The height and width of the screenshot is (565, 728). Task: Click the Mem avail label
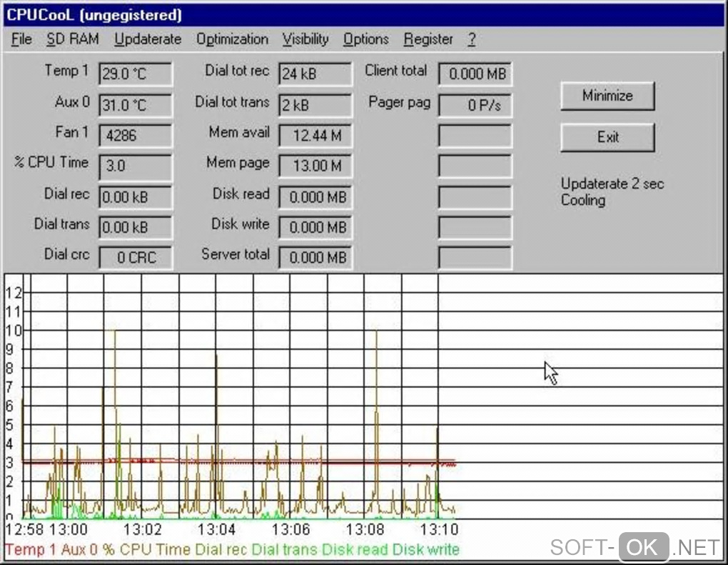(239, 132)
